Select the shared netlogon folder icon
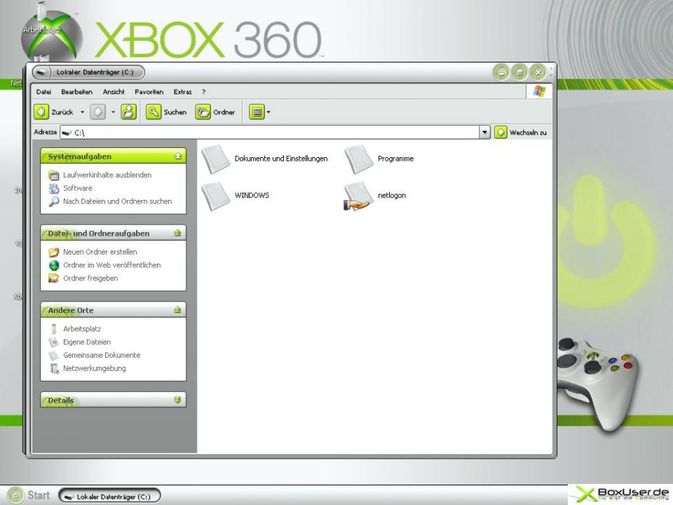The height and width of the screenshot is (505, 673). click(358, 196)
